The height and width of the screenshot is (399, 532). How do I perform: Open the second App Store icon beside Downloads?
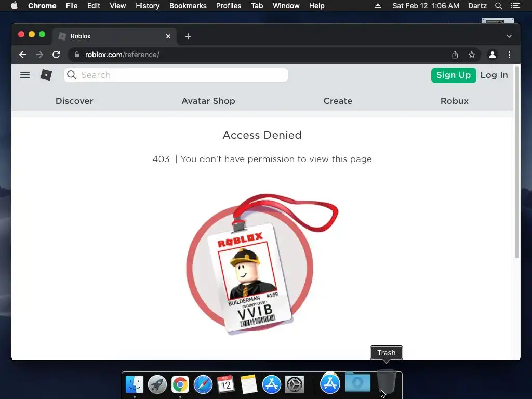(x=330, y=384)
